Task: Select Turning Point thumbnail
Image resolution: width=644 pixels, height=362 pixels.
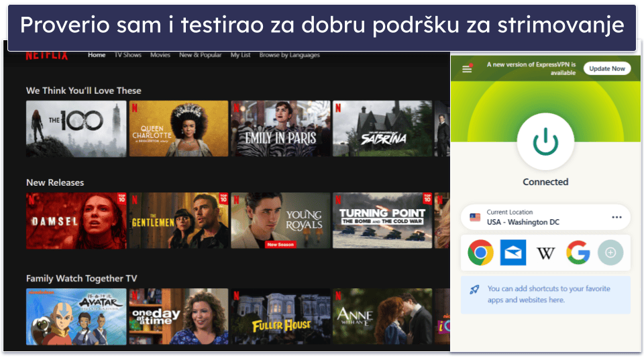Action: coord(382,221)
